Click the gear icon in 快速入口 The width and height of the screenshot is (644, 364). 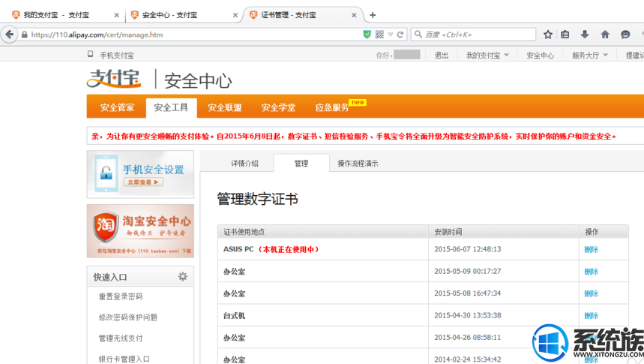183,276
